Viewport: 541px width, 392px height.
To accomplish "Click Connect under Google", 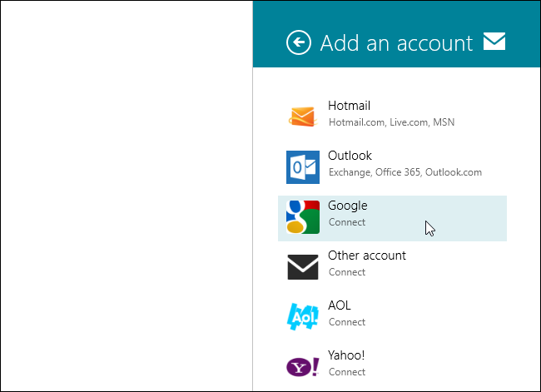I will 347,222.
